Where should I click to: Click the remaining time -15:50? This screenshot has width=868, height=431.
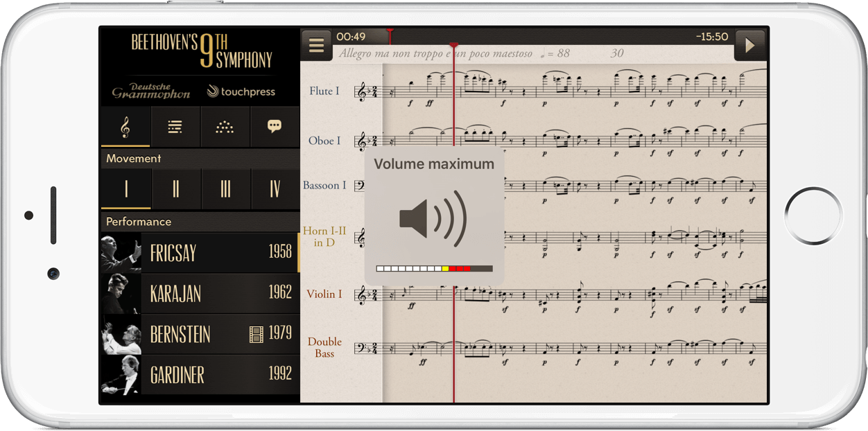pyautogui.click(x=712, y=37)
